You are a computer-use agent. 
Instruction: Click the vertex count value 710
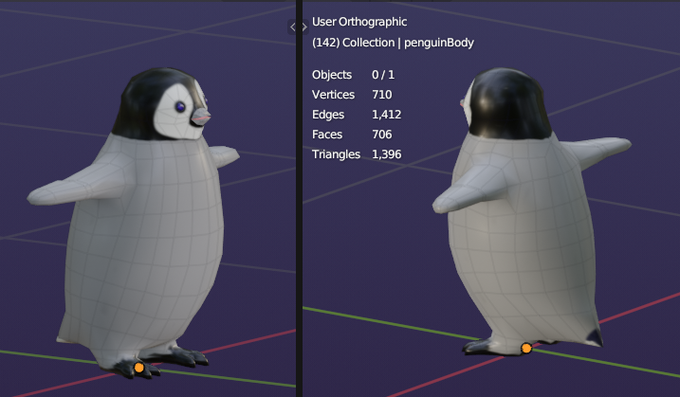(382, 95)
